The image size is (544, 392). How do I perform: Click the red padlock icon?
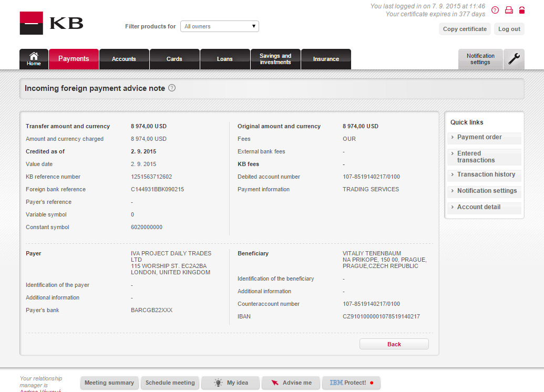coord(522,10)
